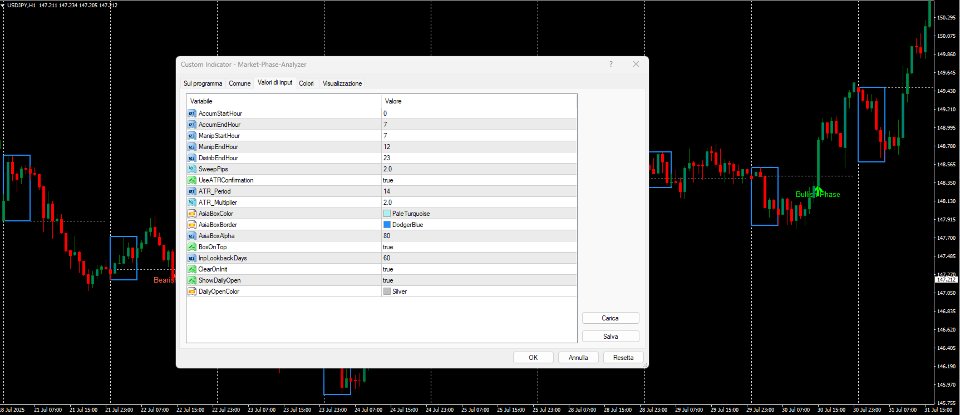Image resolution: width=960 pixels, height=415 pixels.
Task: Click the ATR_Multiplier variable type icon
Action: tap(192, 203)
